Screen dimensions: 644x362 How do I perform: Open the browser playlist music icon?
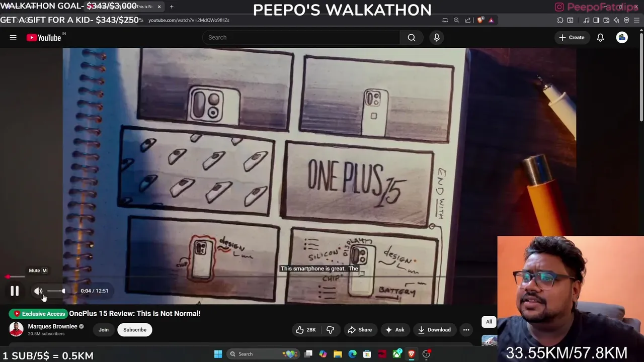point(586,20)
